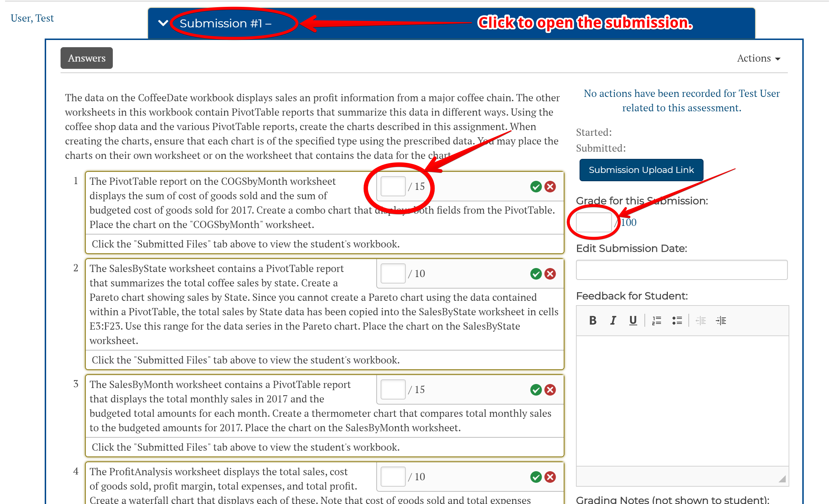This screenshot has width=834, height=504.
Task: Insert bulleted list in feedback editor
Action: [677, 320]
